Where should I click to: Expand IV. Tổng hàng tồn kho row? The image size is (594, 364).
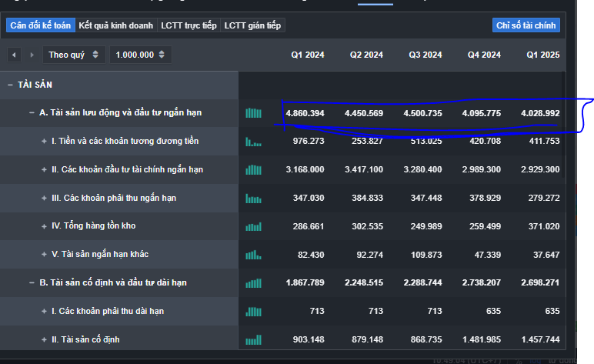[x=43, y=226]
